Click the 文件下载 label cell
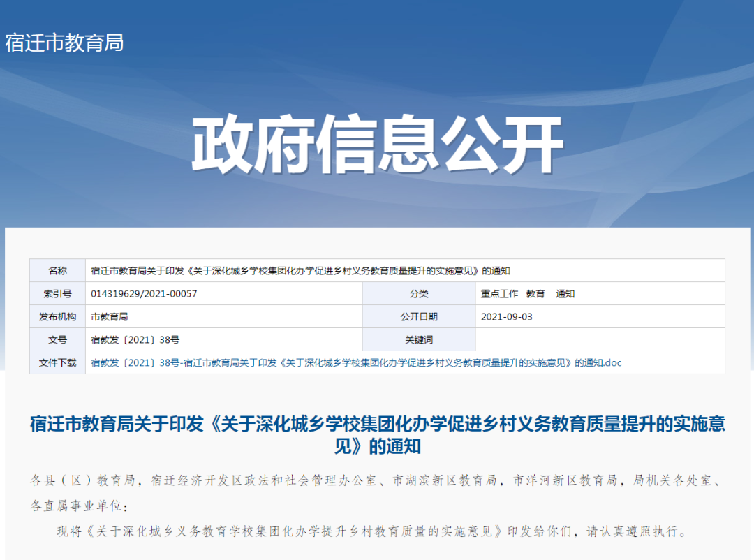Image resolution: width=754 pixels, height=560 pixels. click(58, 363)
